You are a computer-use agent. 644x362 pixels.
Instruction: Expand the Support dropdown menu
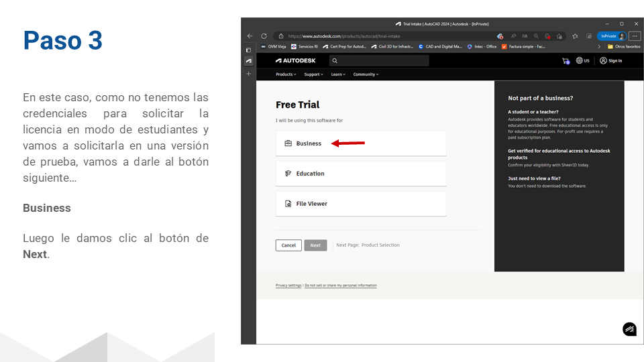(x=314, y=74)
